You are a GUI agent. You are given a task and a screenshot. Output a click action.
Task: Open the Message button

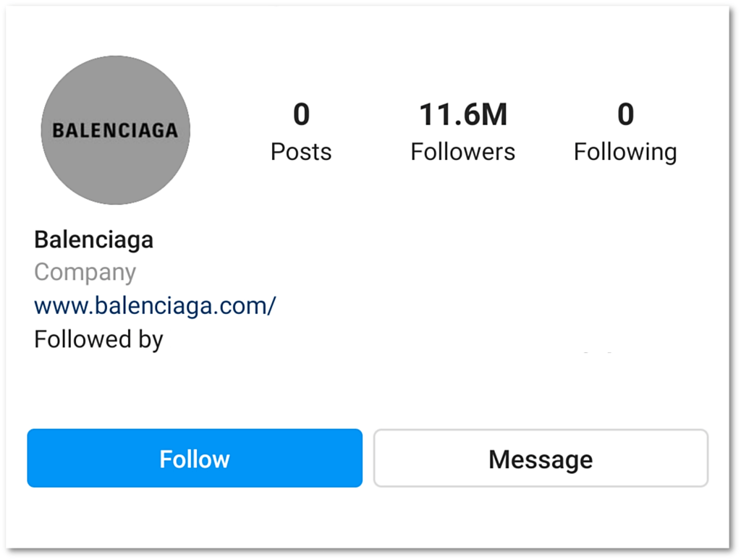[x=541, y=458]
